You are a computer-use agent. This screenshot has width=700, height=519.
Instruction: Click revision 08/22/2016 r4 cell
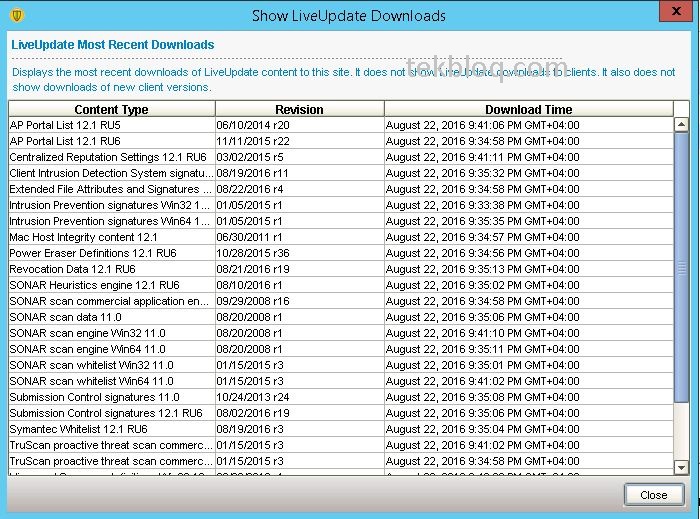pos(300,189)
